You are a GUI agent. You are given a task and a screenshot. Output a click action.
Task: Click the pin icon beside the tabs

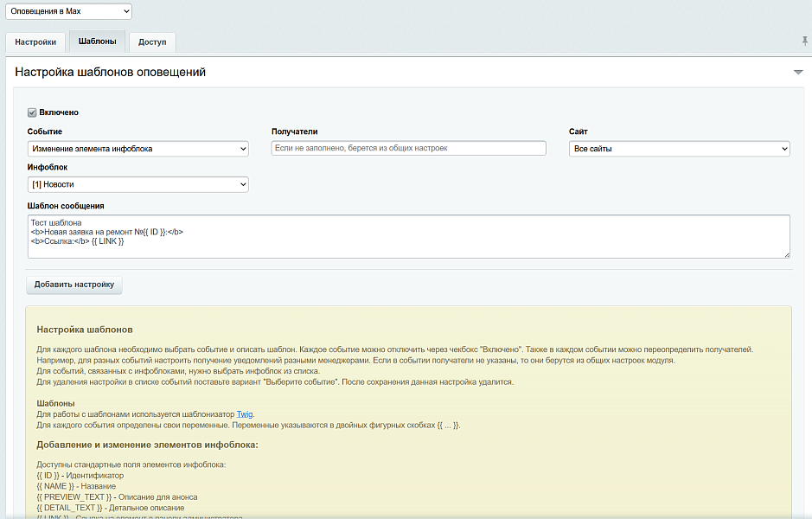click(x=805, y=41)
